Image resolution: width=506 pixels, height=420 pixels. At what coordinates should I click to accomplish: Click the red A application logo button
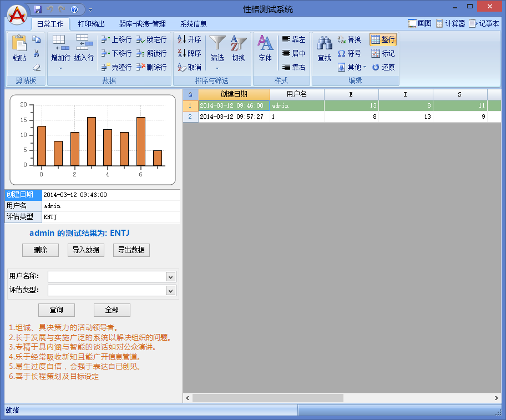tap(17, 15)
